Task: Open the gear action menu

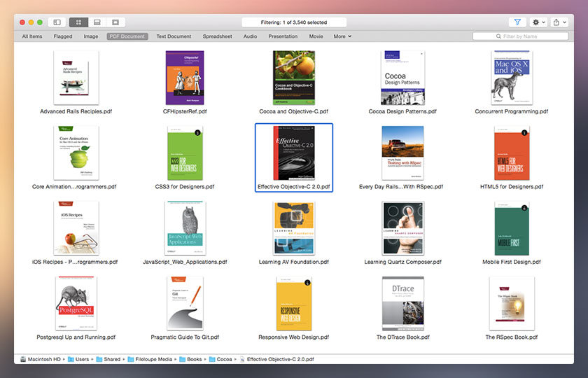Action: (539, 22)
